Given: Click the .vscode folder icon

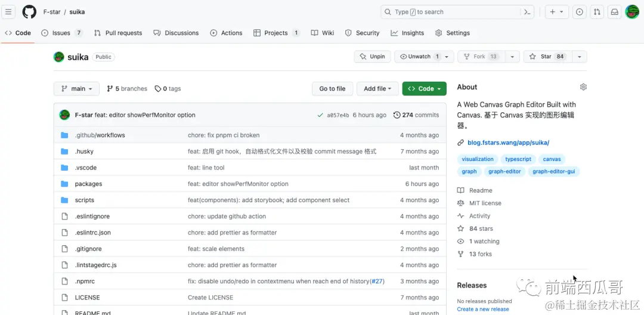Looking at the screenshot, I should coord(64,168).
